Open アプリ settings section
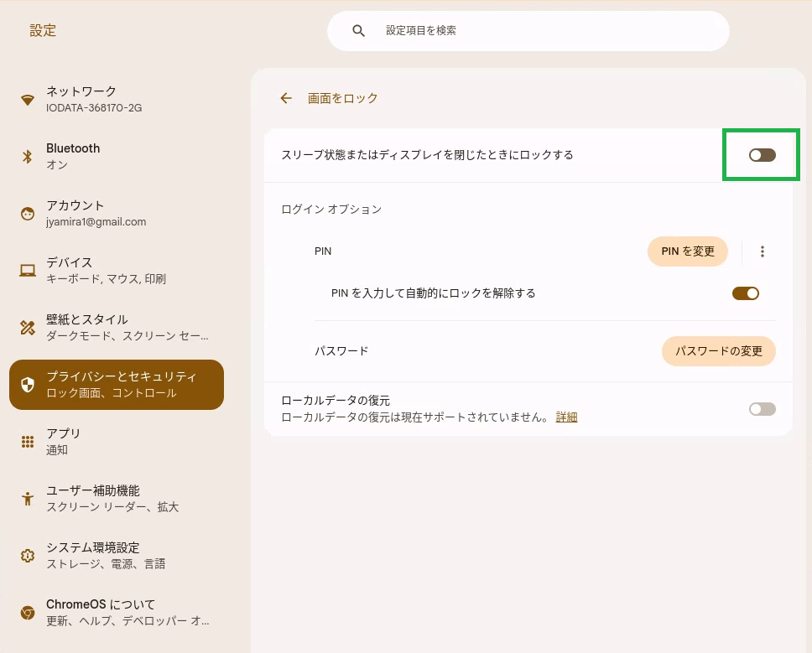Image resolution: width=812 pixels, height=653 pixels. [x=117, y=442]
